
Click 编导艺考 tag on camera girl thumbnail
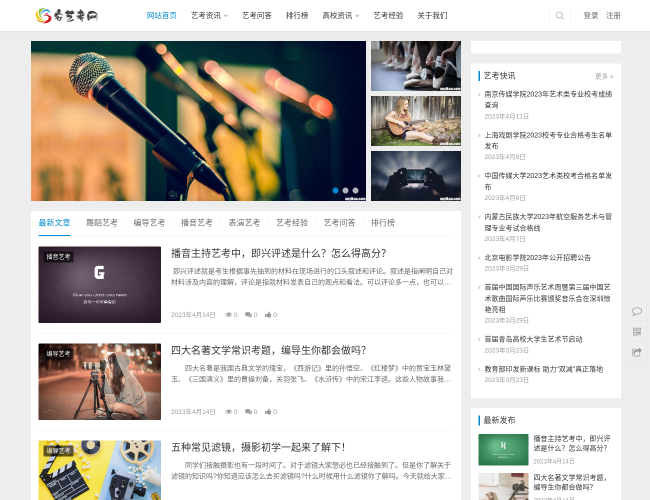58,354
